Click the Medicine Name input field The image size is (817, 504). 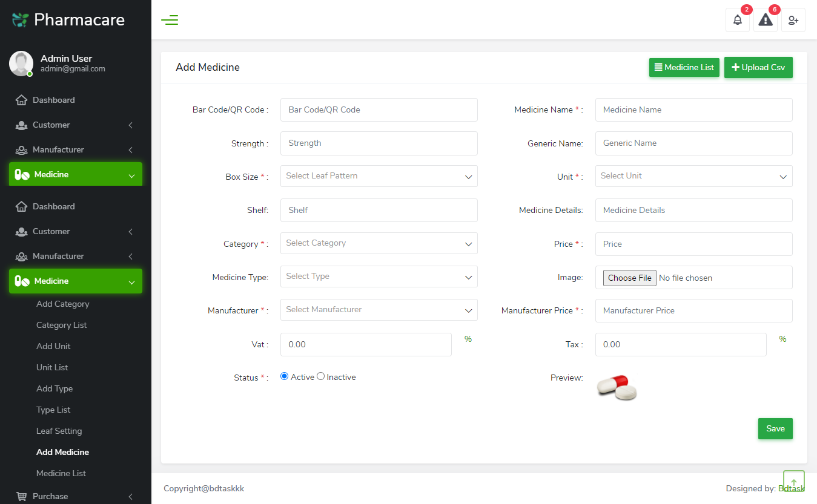click(693, 110)
